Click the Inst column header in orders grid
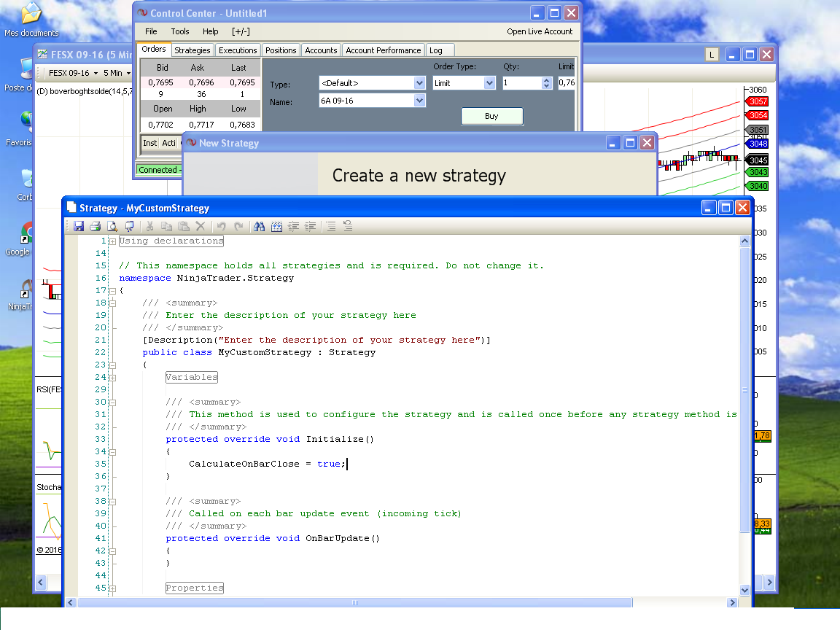 [x=150, y=143]
